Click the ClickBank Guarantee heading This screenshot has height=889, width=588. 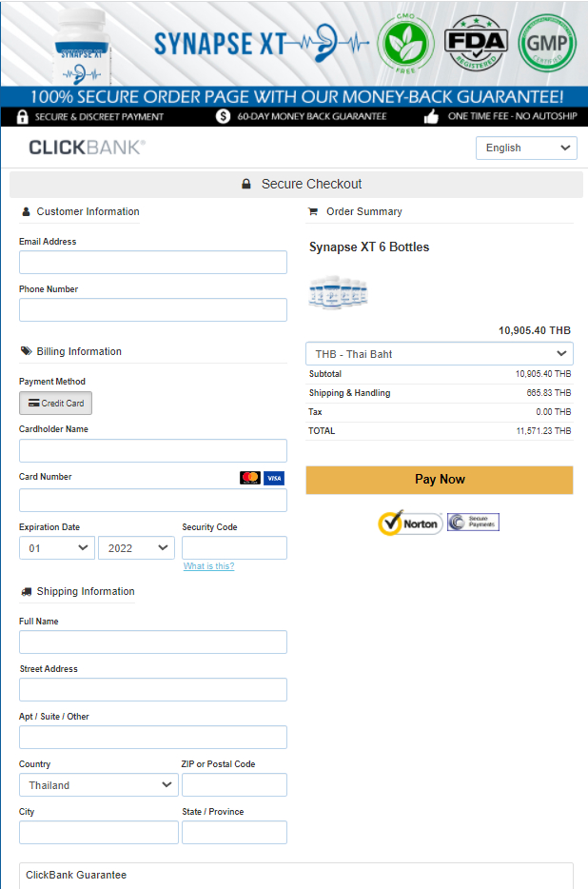click(x=76, y=875)
